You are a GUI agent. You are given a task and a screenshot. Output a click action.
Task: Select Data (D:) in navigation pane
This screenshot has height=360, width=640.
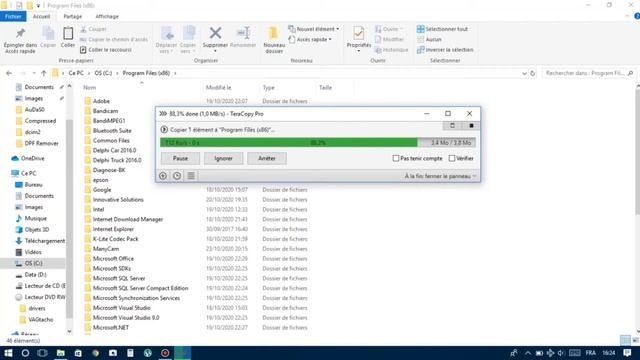click(35, 275)
